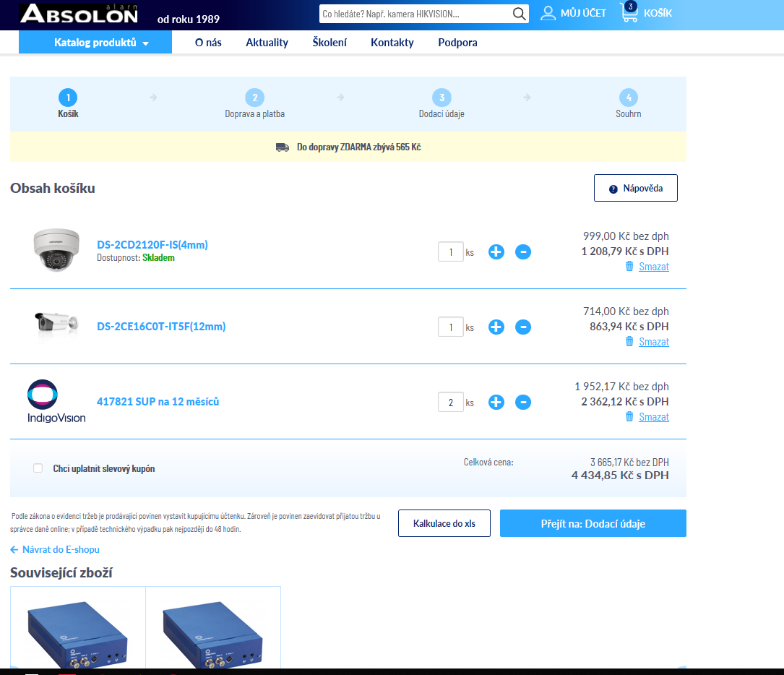Click the ABSOLON alarm logo
The image size is (784, 675).
click(x=79, y=14)
